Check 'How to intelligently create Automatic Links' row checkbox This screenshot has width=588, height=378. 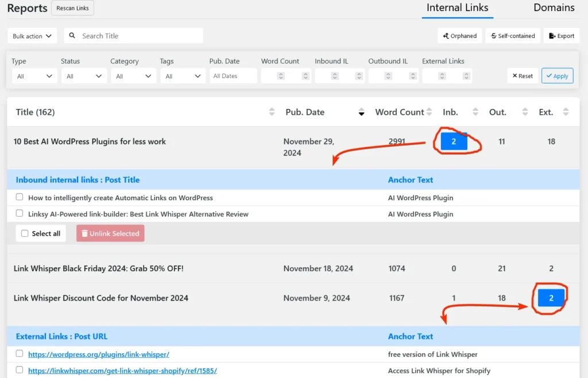click(x=20, y=197)
